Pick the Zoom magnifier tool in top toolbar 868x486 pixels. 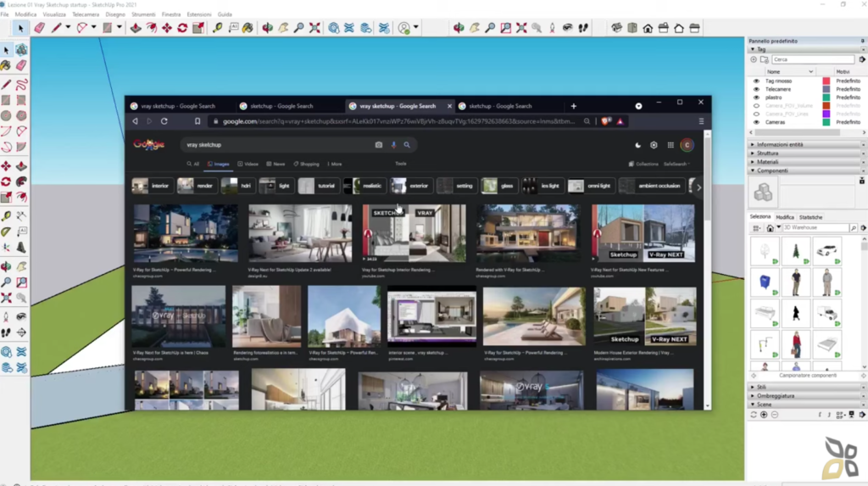point(298,28)
